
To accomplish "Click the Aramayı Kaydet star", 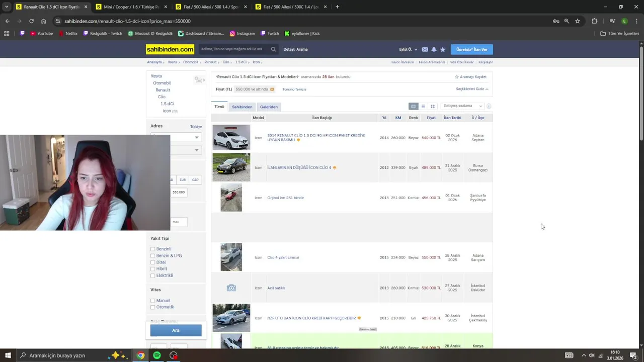I will click(457, 77).
